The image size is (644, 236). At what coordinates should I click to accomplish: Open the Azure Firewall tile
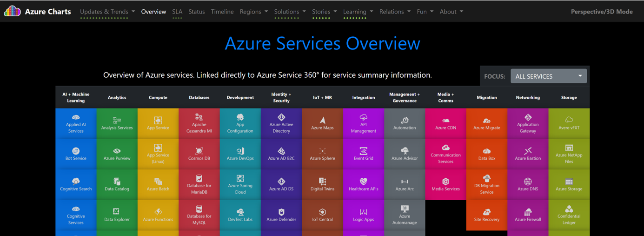pos(528,216)
